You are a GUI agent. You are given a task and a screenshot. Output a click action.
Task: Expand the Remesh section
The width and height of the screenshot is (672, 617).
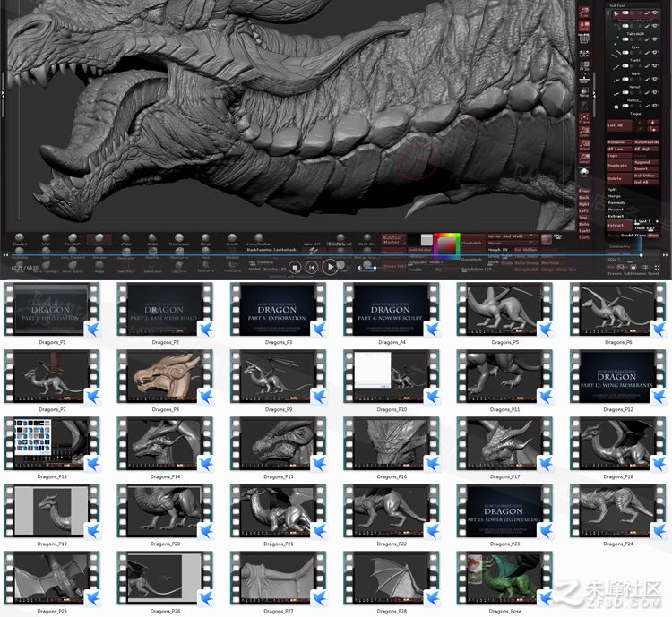(x=616, y=202)
